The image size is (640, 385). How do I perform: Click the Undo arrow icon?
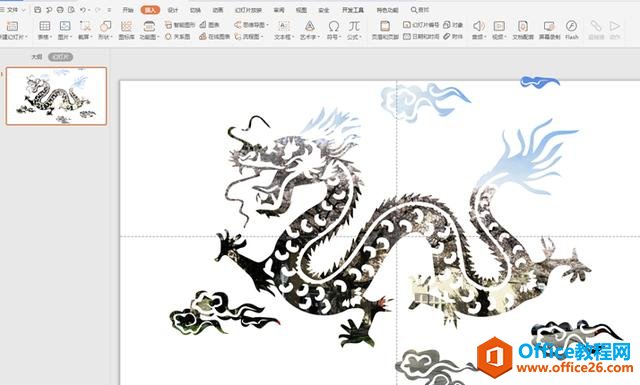tap(83, 9)
